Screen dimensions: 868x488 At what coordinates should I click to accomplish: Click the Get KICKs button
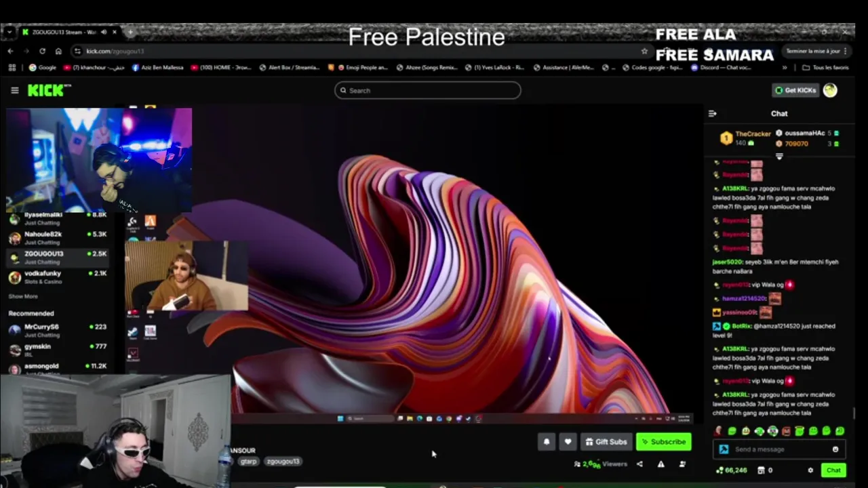point(795,90)
